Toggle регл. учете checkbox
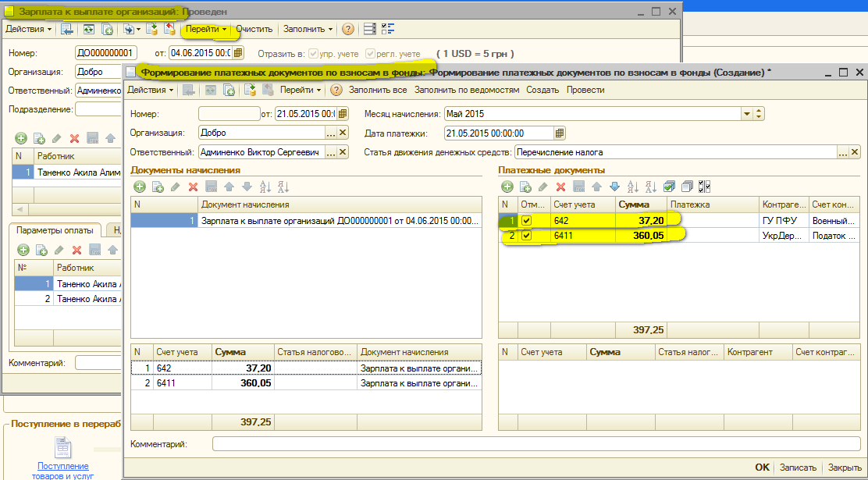This screenshot has width=868, height=480. click(x=371, y=54)
